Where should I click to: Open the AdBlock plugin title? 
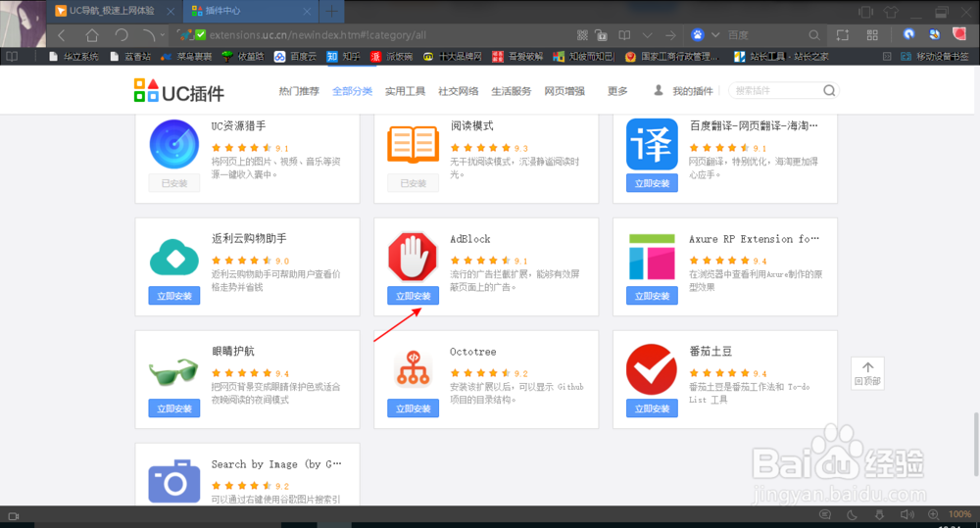point(470,239)
